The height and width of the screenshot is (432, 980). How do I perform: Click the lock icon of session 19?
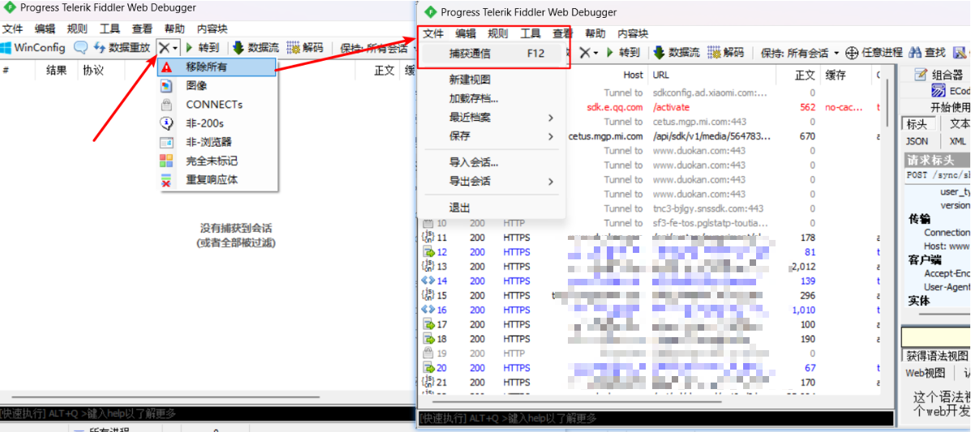point(428,353)
